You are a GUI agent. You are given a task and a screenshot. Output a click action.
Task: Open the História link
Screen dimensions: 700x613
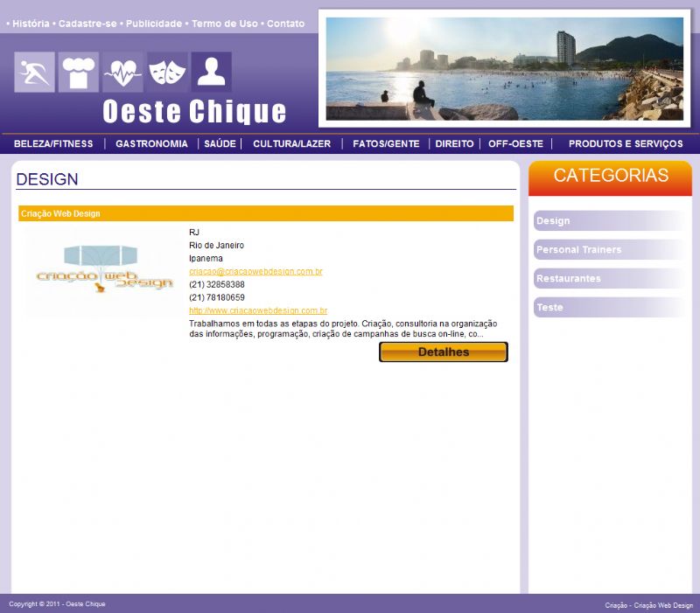point(31,24)
